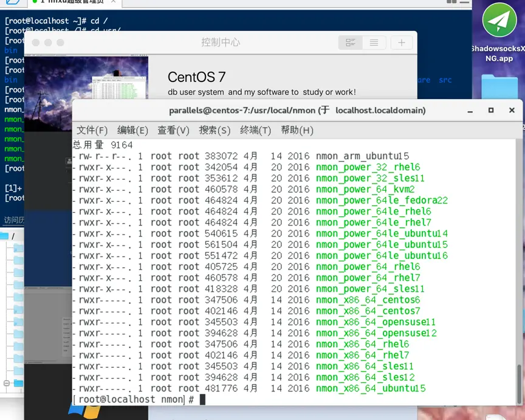Select nmon_arm_ubuntu15 file name
This screenshot has width=525, height=420.
(x=362, y=156)
